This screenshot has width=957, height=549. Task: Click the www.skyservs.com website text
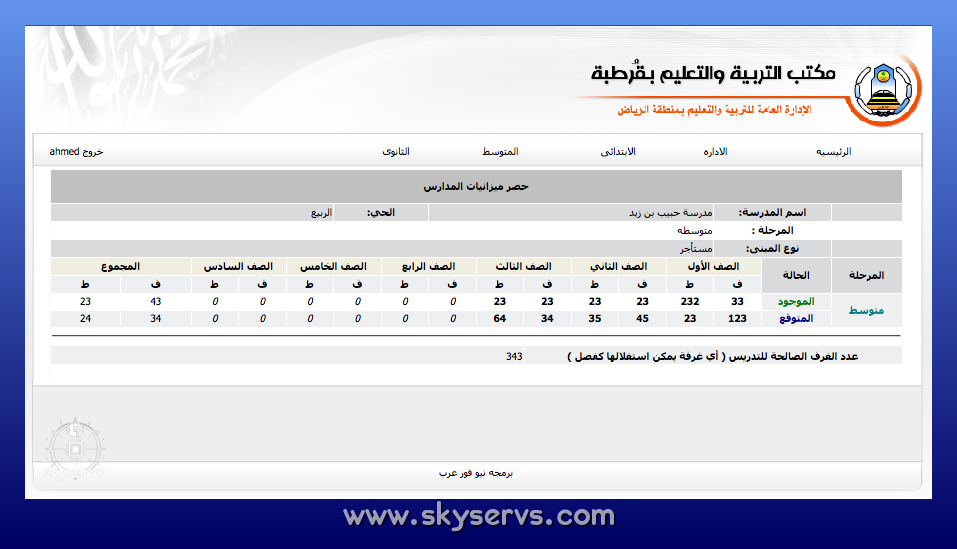pos(478,517)
